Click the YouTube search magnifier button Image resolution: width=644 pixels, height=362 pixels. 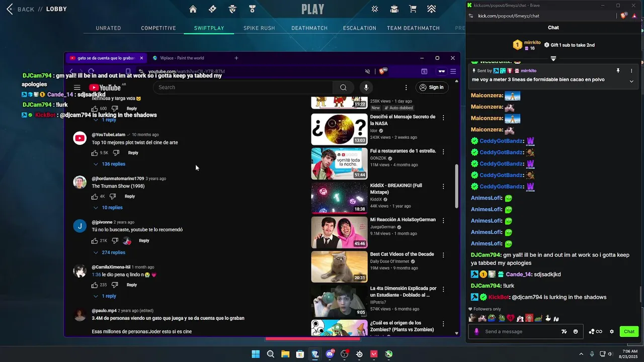click(x=343, y=87)
